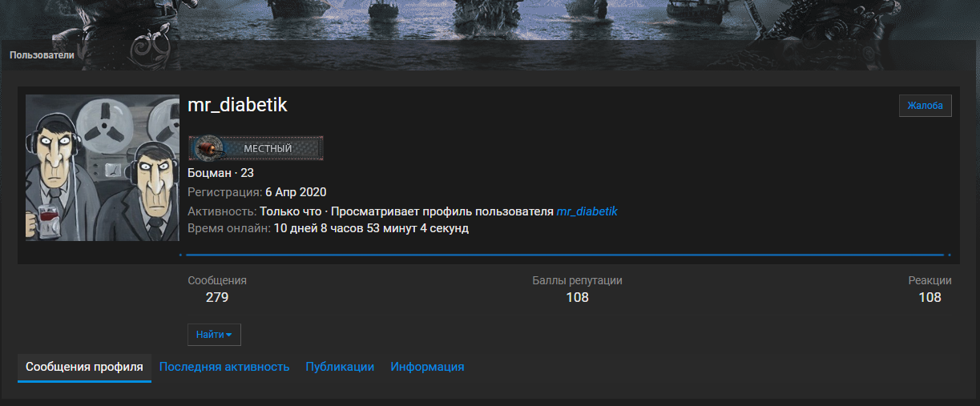Open the Информация tab
The width and height of the screenshot is (980, 406).
tap(427, 367)
